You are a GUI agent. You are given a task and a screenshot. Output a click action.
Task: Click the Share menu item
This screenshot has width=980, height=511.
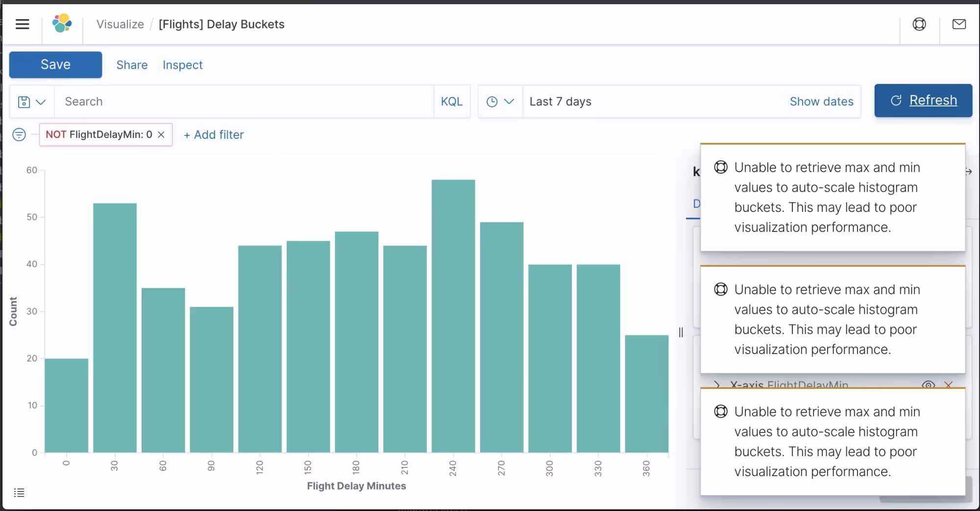point(132,65)
